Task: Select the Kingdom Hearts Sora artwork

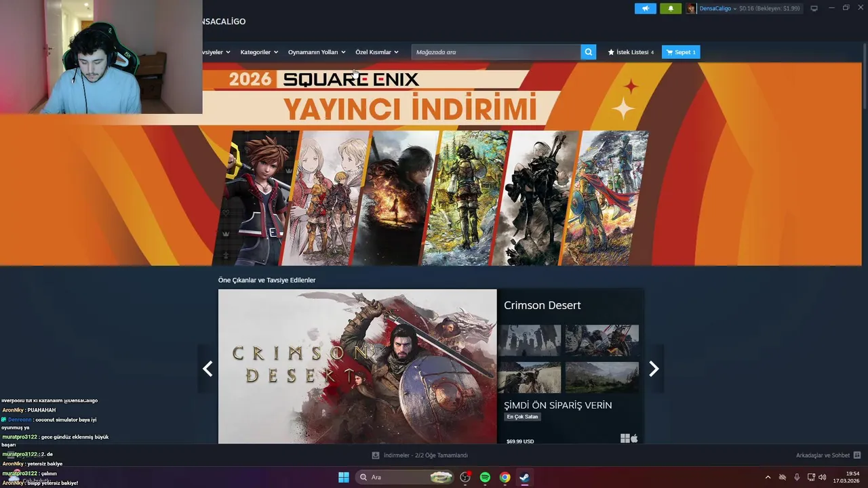Action: 256,198
